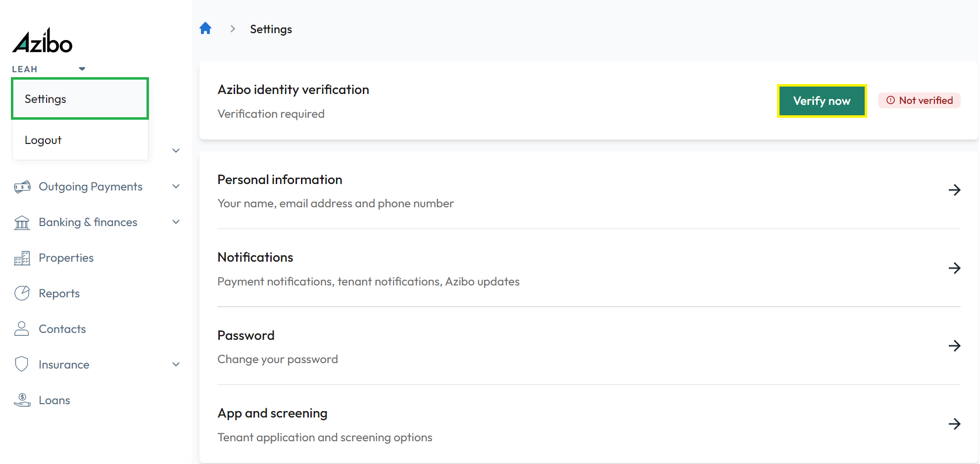Go to Loans in the sidebar
This screenshot has width=980, height=464.
(54, 400)
